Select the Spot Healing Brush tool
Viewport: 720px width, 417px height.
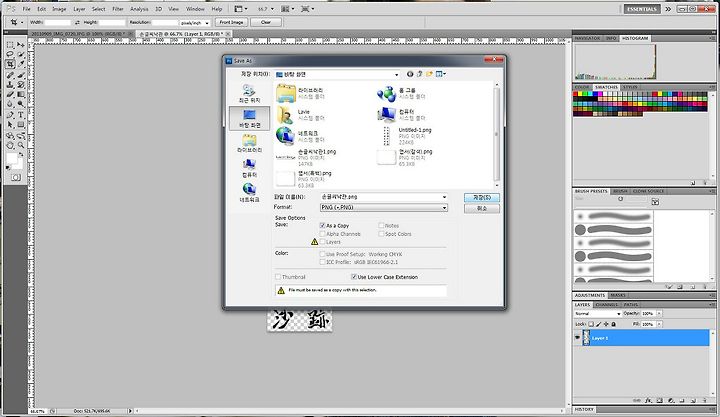pos(10,75)
